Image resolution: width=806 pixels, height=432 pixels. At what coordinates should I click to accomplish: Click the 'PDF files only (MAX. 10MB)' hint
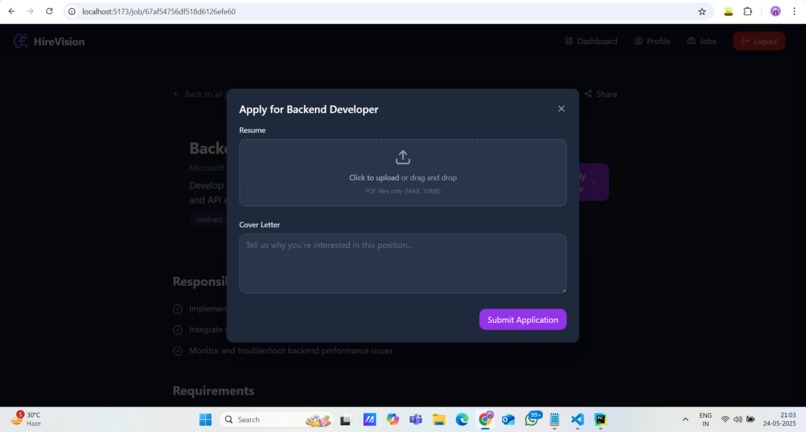[x=402, y=191]
